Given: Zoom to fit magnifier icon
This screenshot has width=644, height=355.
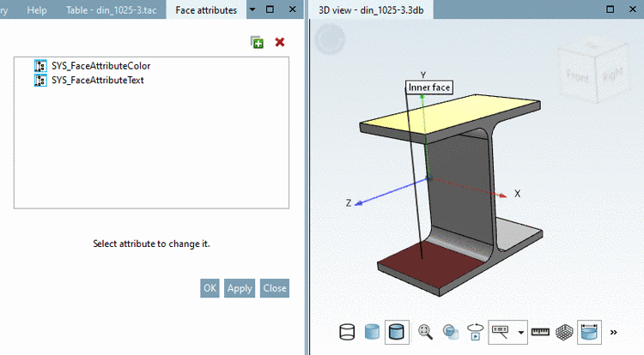Looking at the screenshot, I should coord(425,332).
